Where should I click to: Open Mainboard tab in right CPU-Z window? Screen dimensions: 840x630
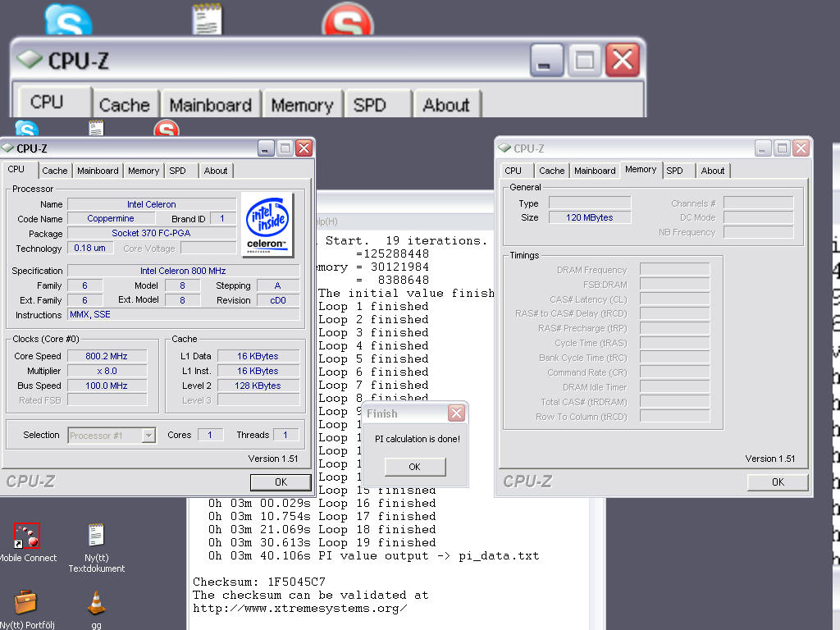[x=595, y=171]
